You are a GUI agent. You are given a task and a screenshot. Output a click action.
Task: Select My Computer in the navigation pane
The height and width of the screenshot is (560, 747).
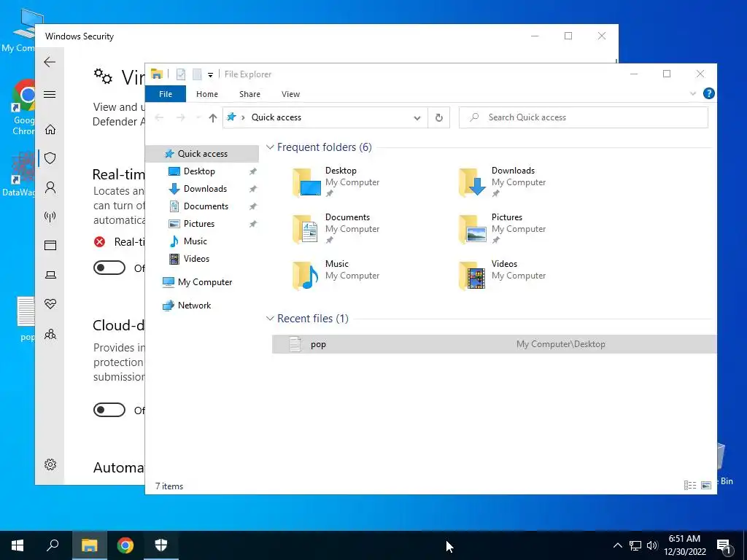[205, 282]
